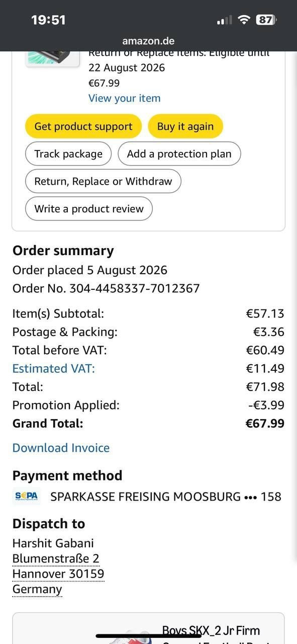The image size is (297, 644).
Task: Click the Buy it again button
Action: coord(185,126)
